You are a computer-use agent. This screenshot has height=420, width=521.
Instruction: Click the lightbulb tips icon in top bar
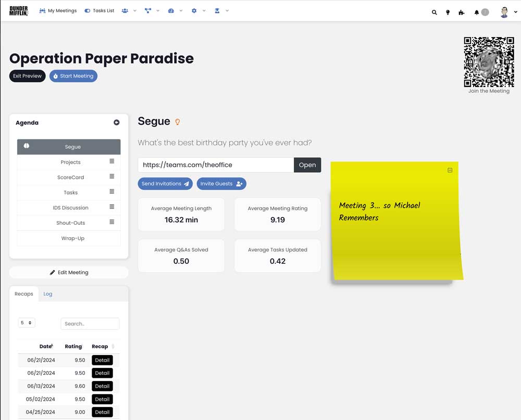click(x=448, y=12)
